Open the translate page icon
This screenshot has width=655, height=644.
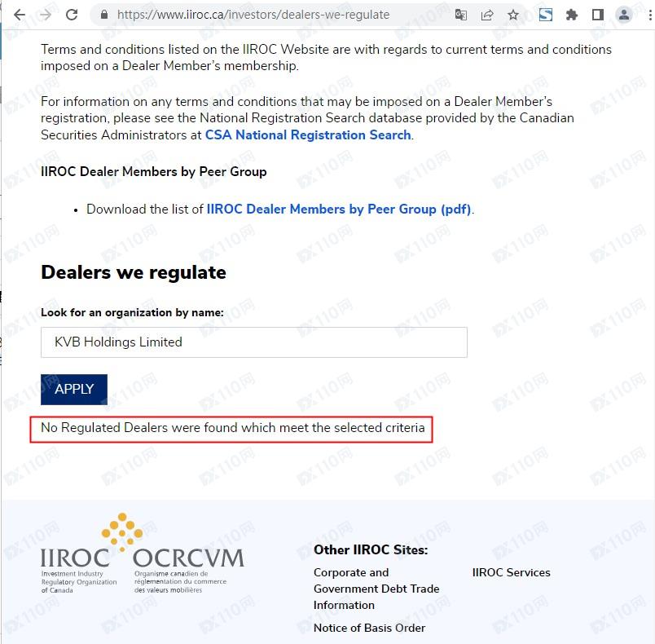461,15
